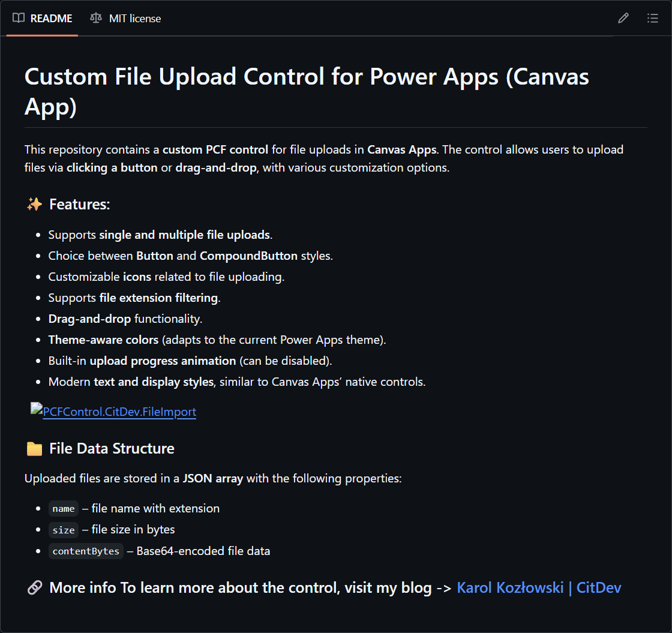The image size is (672, 633).
Task: Open the Karol Kozłowski | CitDev blog link
Action: tap(538, 587)
